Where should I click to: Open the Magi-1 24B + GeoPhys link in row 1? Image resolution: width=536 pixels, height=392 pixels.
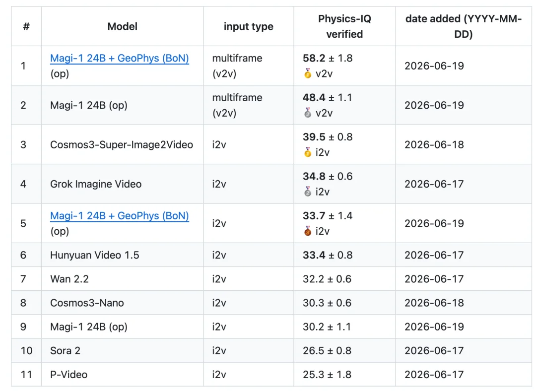pos(119,58)
